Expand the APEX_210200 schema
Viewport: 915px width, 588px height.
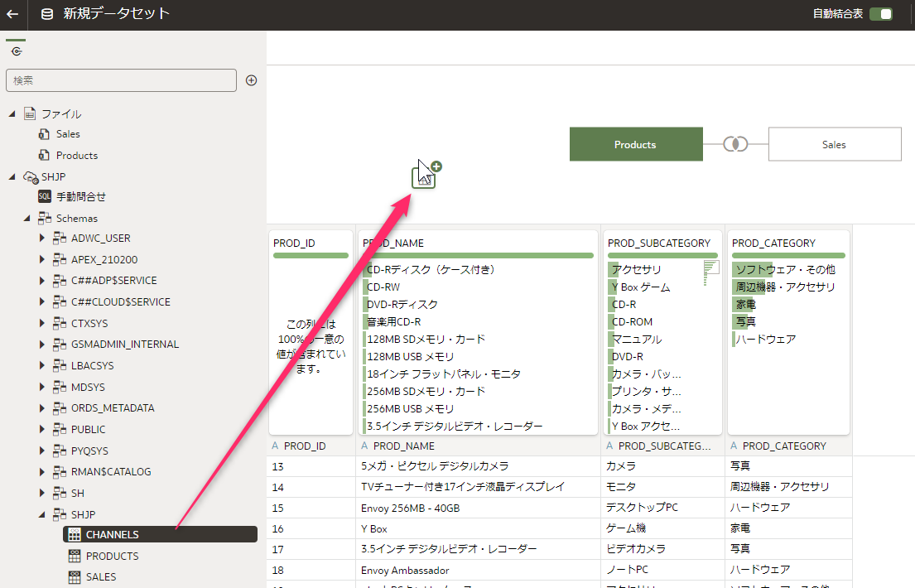coord(42,259)
